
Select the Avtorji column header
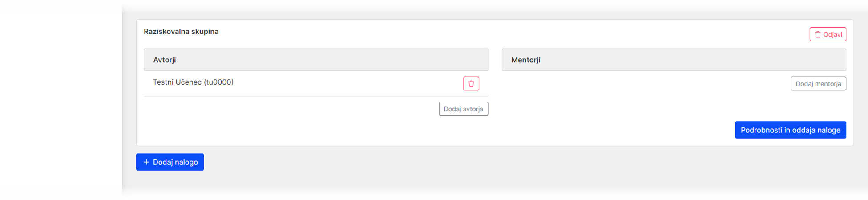click(x=165, y=60)
